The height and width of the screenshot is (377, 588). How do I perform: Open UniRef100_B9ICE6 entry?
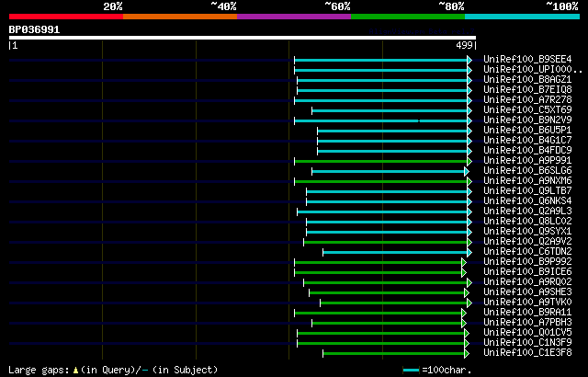527,272
